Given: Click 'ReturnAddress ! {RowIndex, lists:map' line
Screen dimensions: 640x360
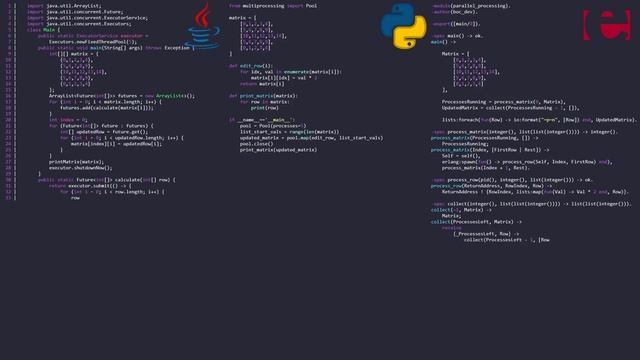Looking at the screenshot, I should [535, 192].
